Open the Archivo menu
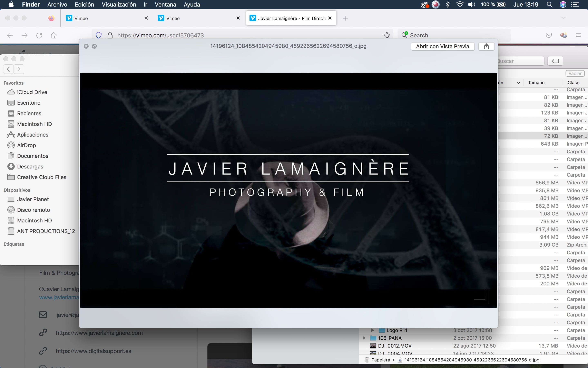The height and width of the screenshot is (368, 588). [57, 4]
